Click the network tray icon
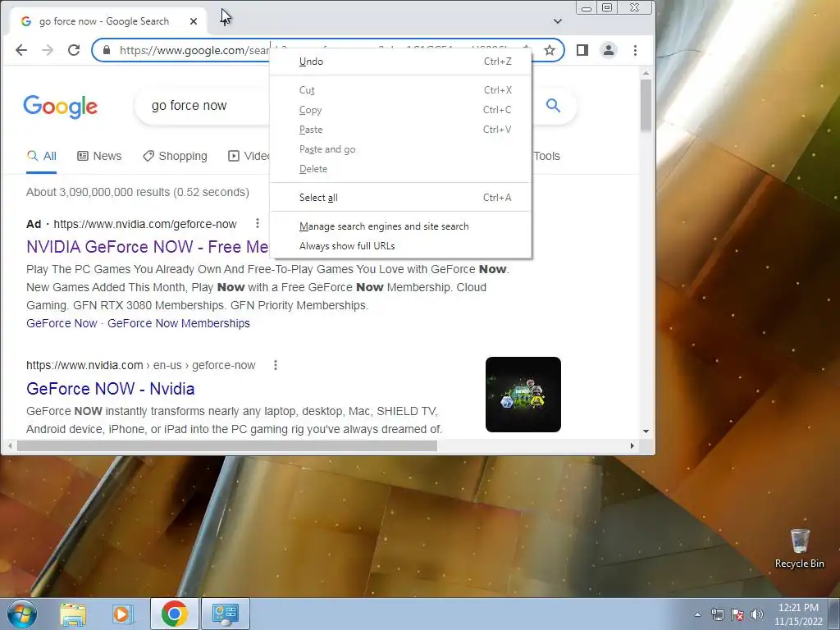This screenshot has height=630, width=840. click(x=717, y=614)
